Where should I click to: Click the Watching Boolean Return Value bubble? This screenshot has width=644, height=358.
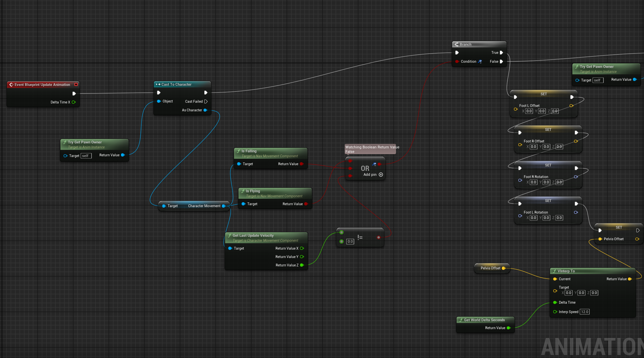pyautogui.click(x=370, y=149)
